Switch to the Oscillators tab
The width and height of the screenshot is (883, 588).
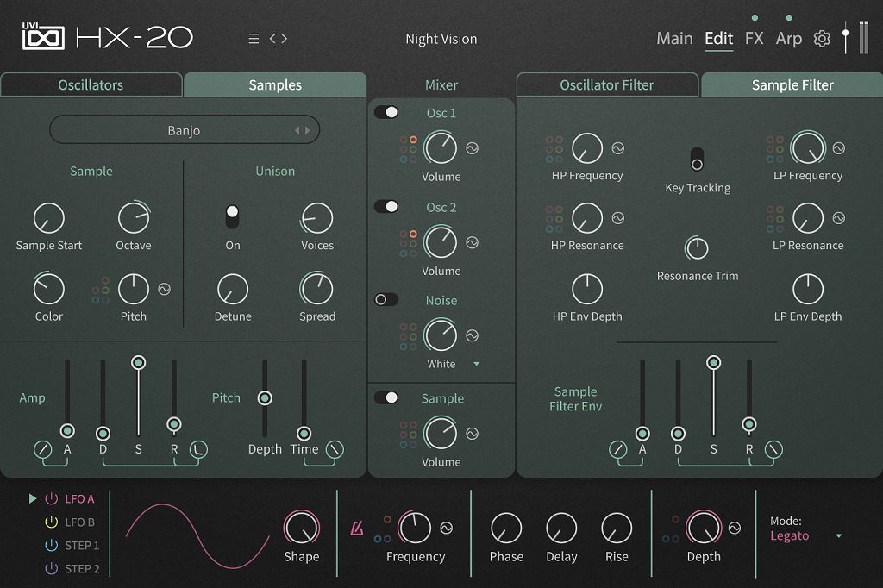pos(91,84)
